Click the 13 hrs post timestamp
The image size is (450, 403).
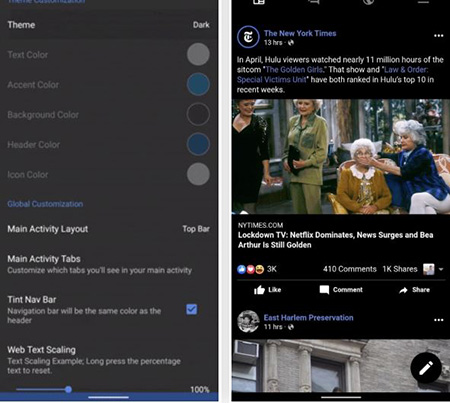point(273,43)
